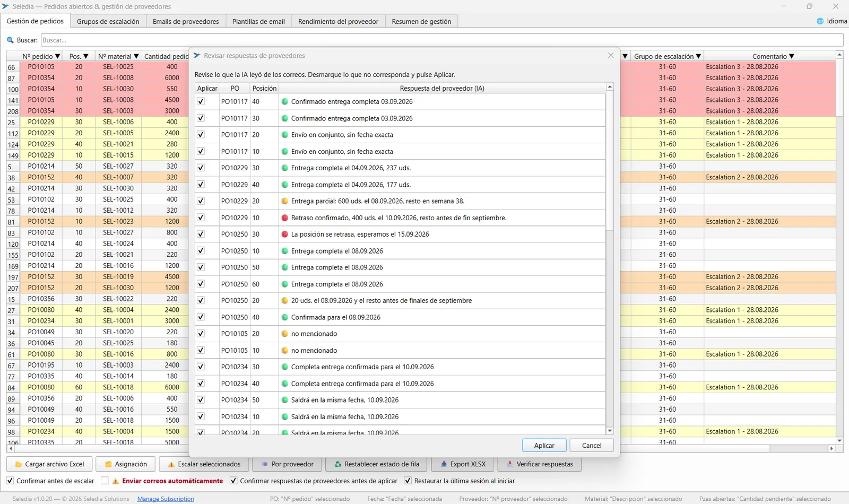Click the Aplicar button in dialog
Screen dimensions: 849x504
tap(544, 446)
